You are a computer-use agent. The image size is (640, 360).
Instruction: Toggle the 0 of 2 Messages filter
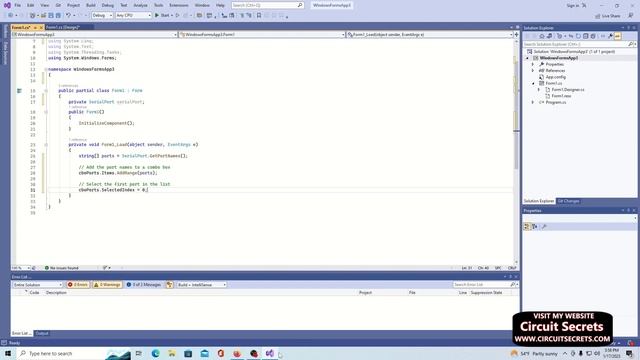pos(144,284)
